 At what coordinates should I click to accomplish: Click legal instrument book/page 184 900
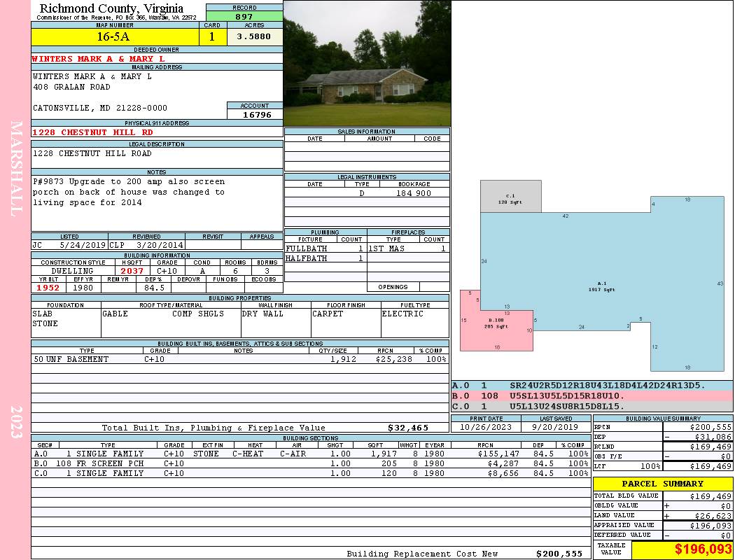point(414,193)
